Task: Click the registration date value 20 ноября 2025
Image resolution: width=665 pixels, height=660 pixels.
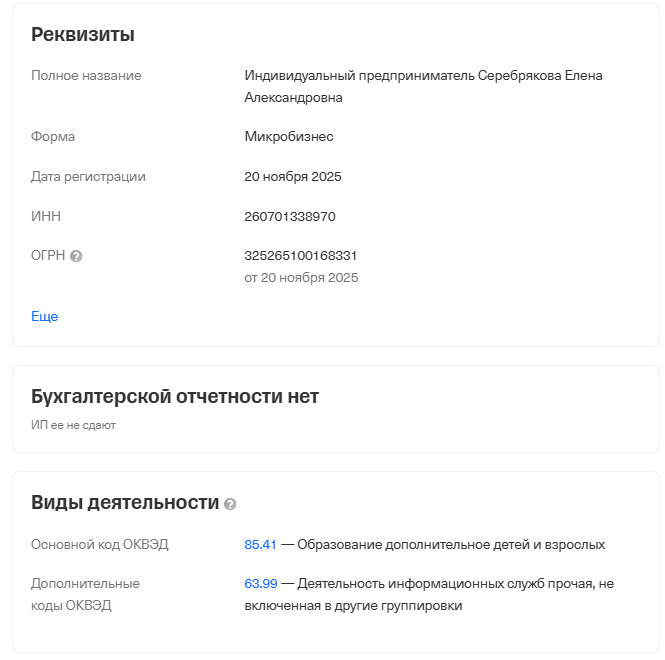Action: tap(293, 176)
